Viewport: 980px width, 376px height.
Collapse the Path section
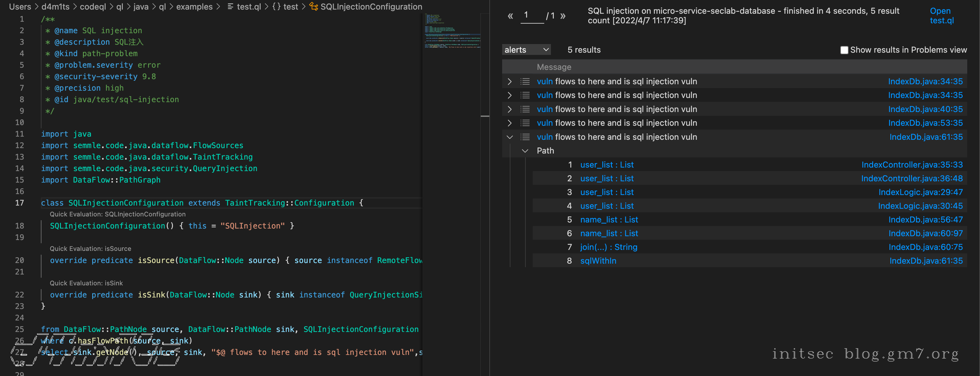pyautogui.click(x=525, y=151)
